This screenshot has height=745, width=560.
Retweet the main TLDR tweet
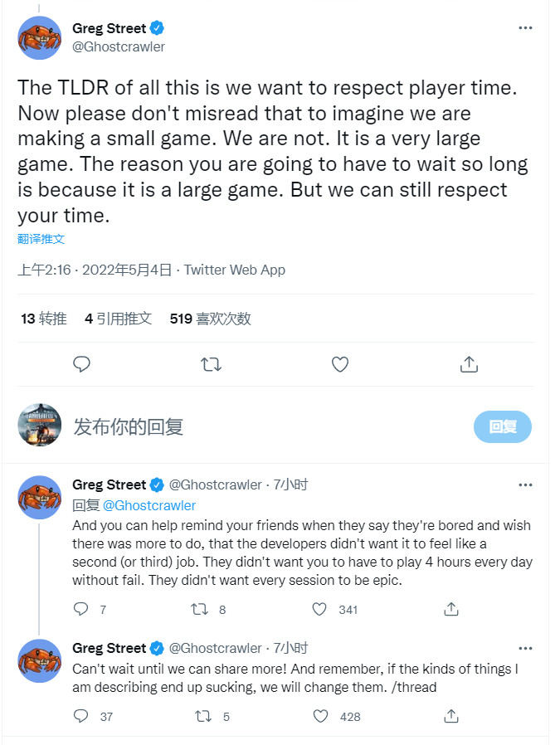coord(211,364)
